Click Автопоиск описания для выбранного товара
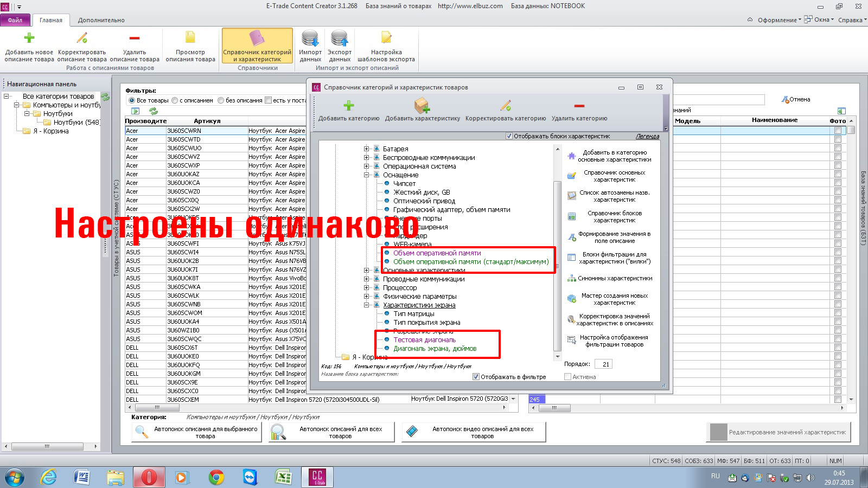 click(x=196, y=432)
